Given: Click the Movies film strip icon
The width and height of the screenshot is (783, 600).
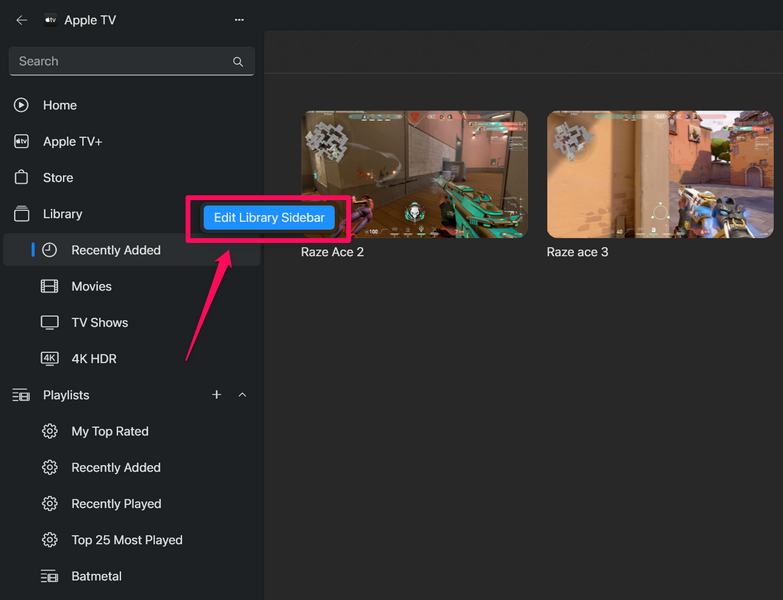Looking at the screenshot, I should (x=49, y=287).
